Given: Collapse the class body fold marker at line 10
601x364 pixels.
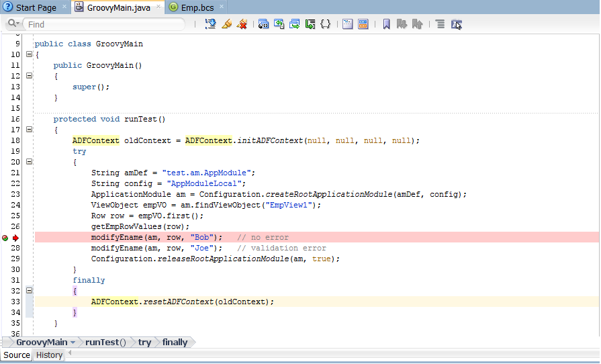Looking at the screenshot, I should [29, 54].
